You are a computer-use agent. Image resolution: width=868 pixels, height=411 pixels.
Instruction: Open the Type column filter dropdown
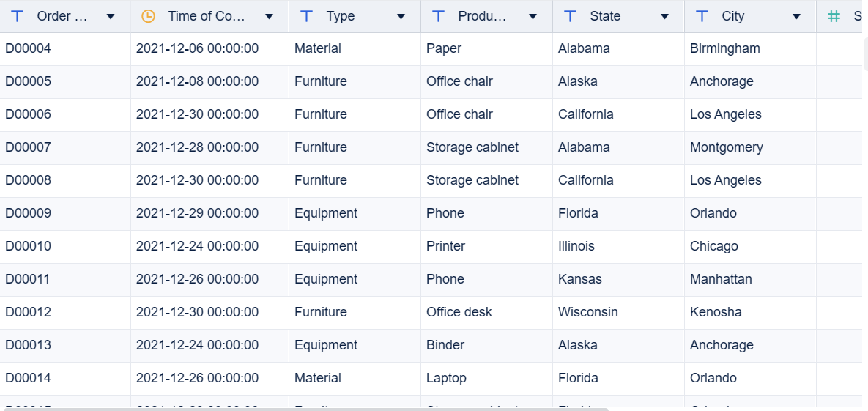[x=401, y=17]
